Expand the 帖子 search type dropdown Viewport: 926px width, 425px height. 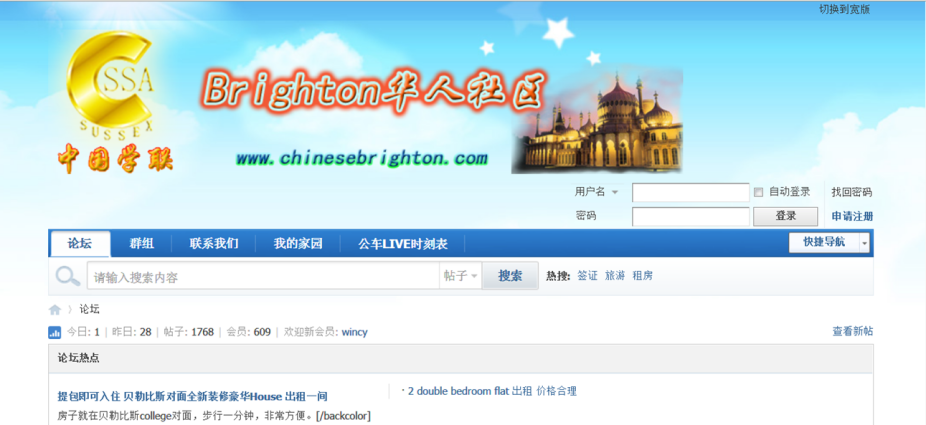pyautogui.click(x=461, y=276)
